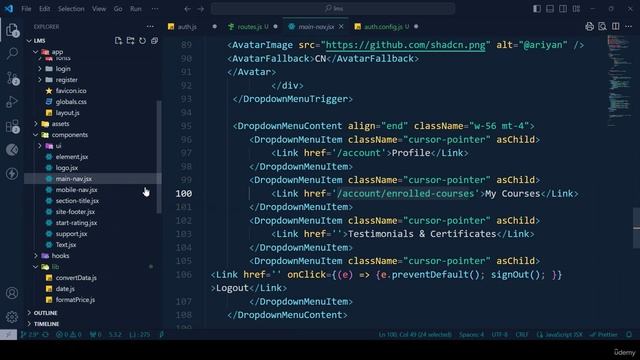The width and height of the screenshot is (640, 360).
Task: Go back with the navigation arrow
Action: coord(187,9)
